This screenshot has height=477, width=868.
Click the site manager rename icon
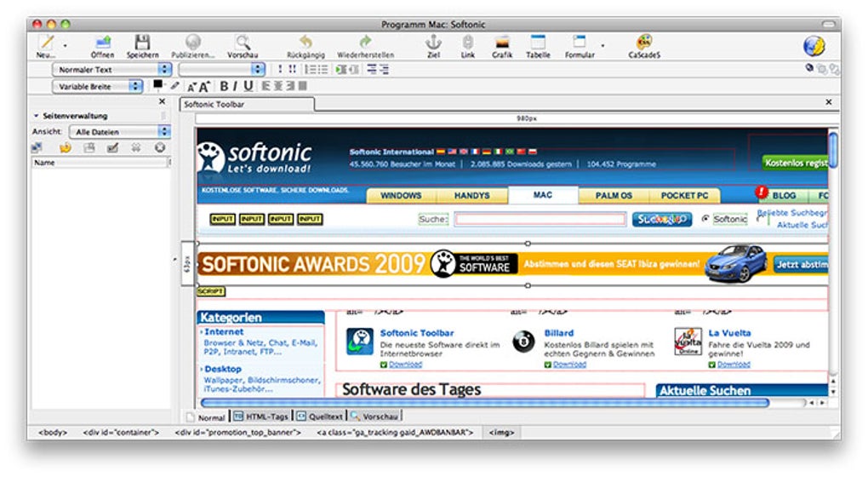click(x=112, y=147)
